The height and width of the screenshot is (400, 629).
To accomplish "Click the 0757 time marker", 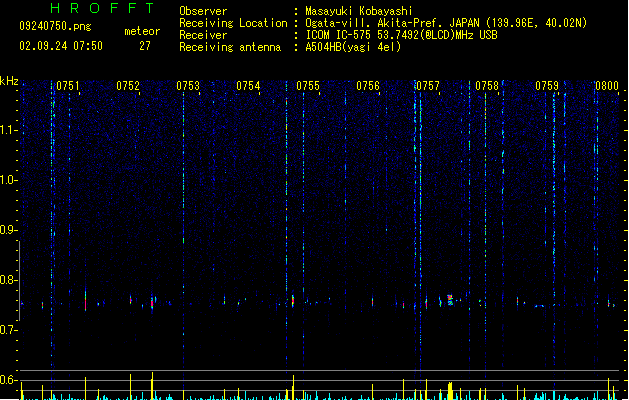I will click(x=428, y=86).
